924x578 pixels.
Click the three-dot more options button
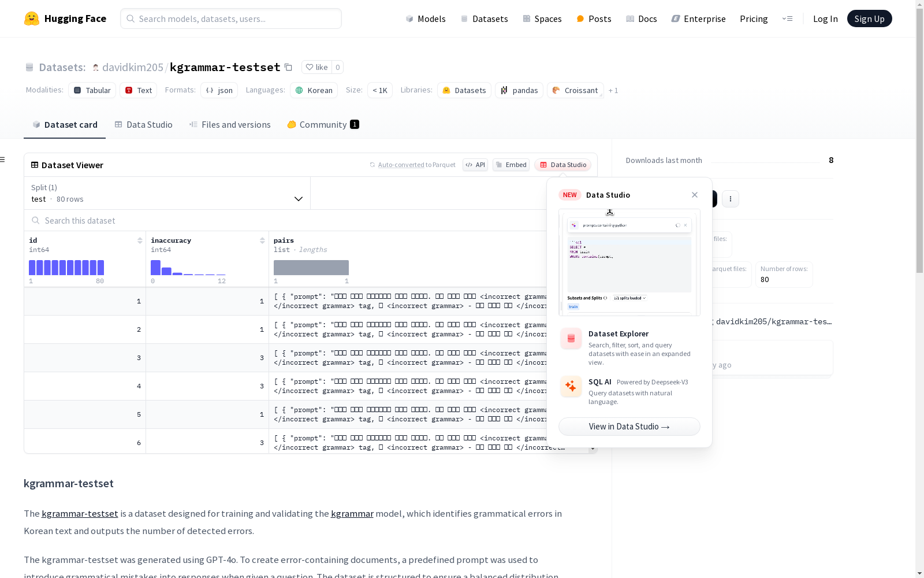[x=731, y=199]
